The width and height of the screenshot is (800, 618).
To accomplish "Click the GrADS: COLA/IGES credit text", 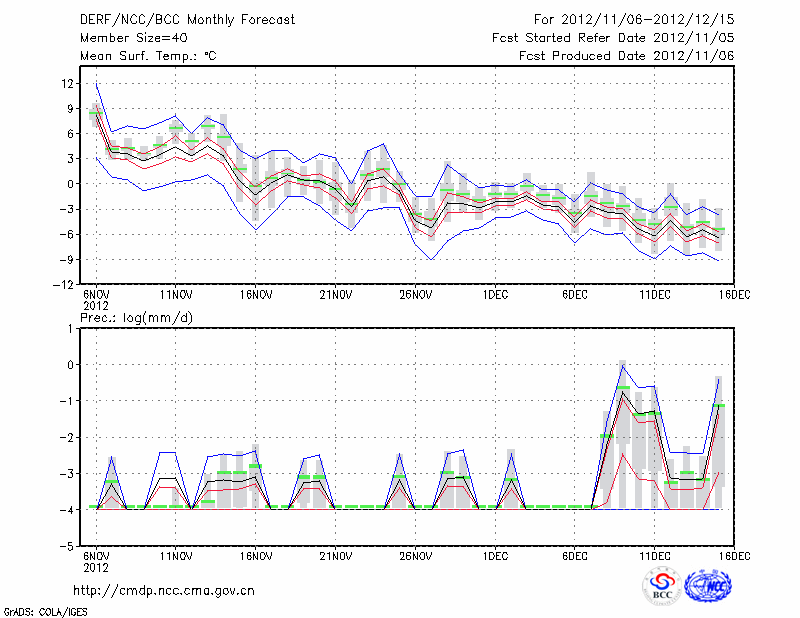I will [46, 610].
